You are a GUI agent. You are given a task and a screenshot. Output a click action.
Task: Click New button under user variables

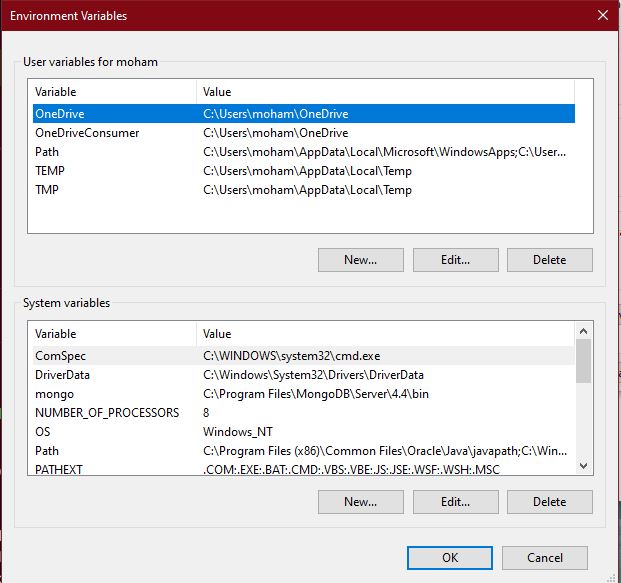(x=360, y=260)
